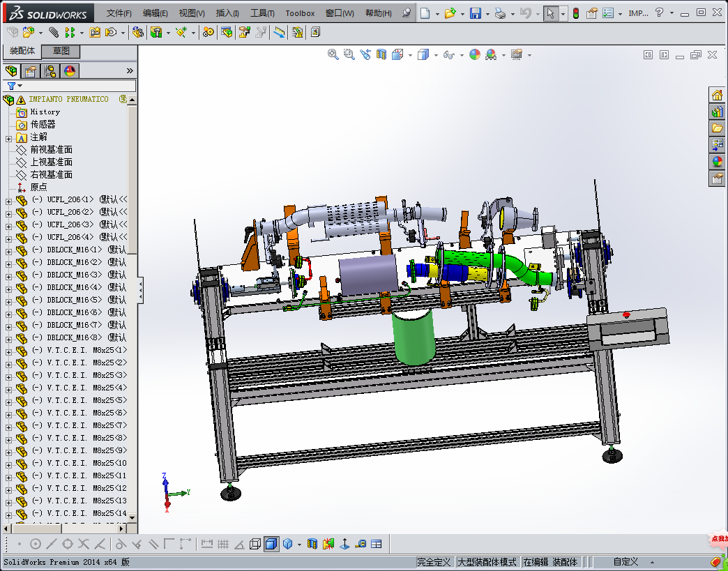The height and width of the screenshot is (571, 728).
Task: Toggle the shaded with edges display button
Action: coord(271,544)
